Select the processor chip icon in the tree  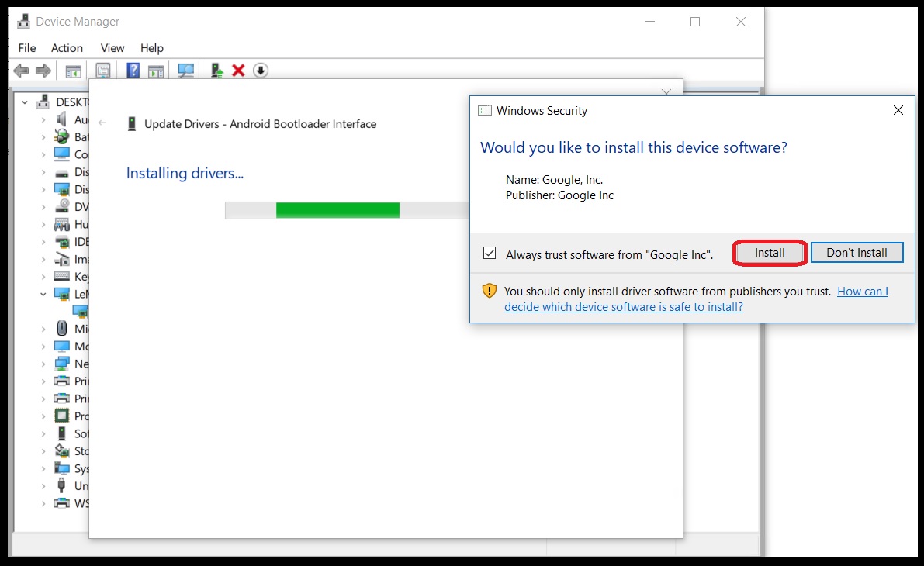point(61,416)
